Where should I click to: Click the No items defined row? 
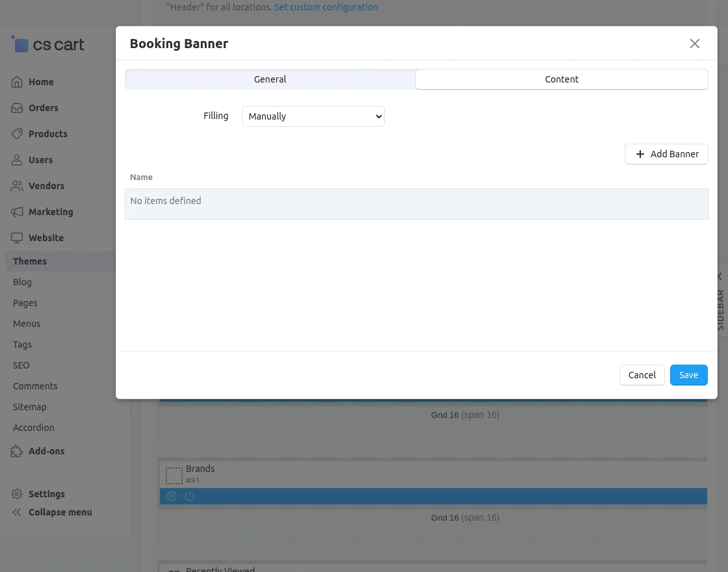417,204
